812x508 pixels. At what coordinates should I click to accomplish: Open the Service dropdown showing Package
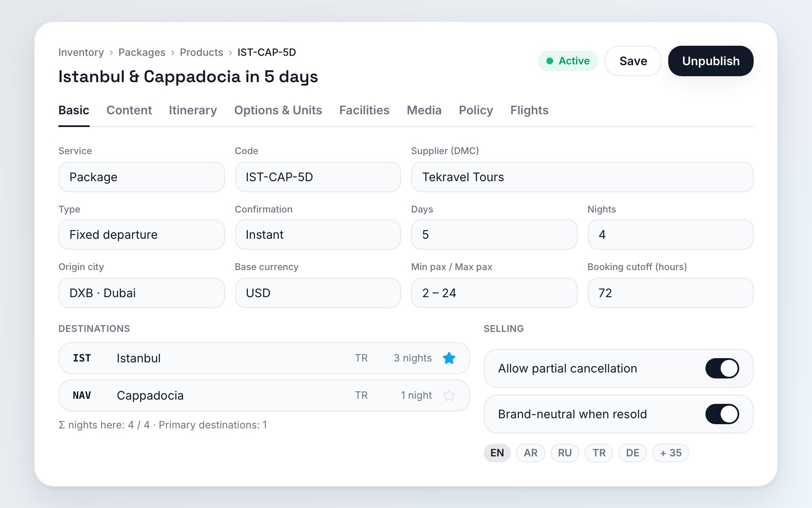point(142,177)
